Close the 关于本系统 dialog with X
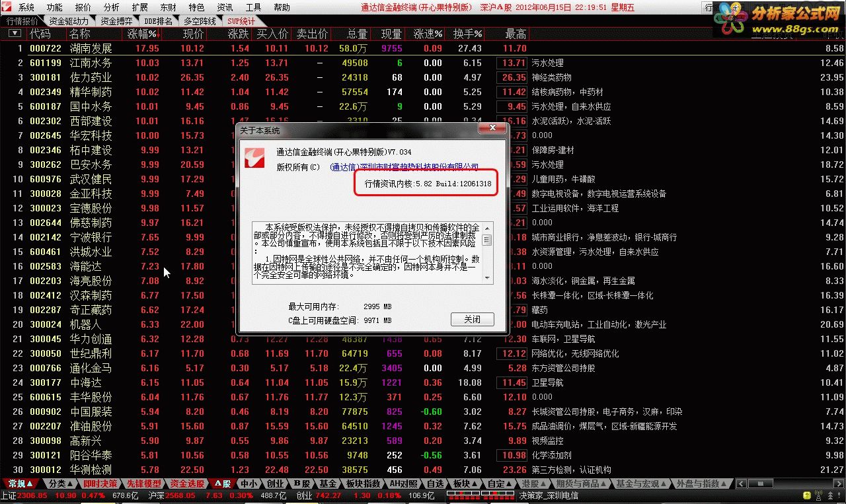Image resolution: width=846 pixels, height=504 pixels. [492, 129]
